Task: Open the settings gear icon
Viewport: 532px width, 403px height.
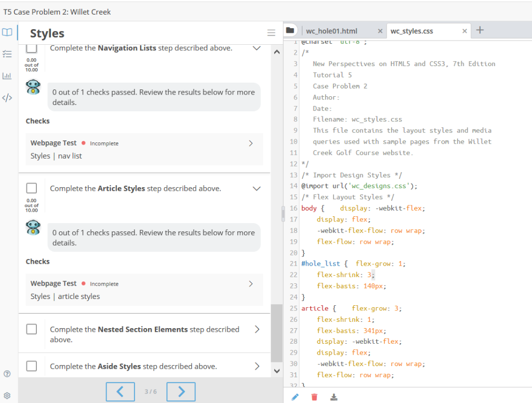Action: tap(7, 396)
